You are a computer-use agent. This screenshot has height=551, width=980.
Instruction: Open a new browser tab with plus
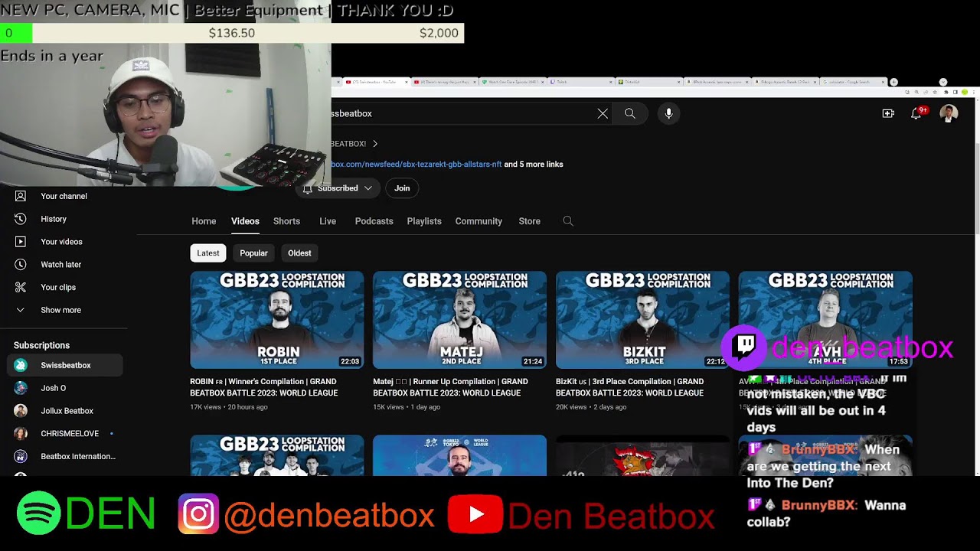pyautogui.click(x=893, y=82)
